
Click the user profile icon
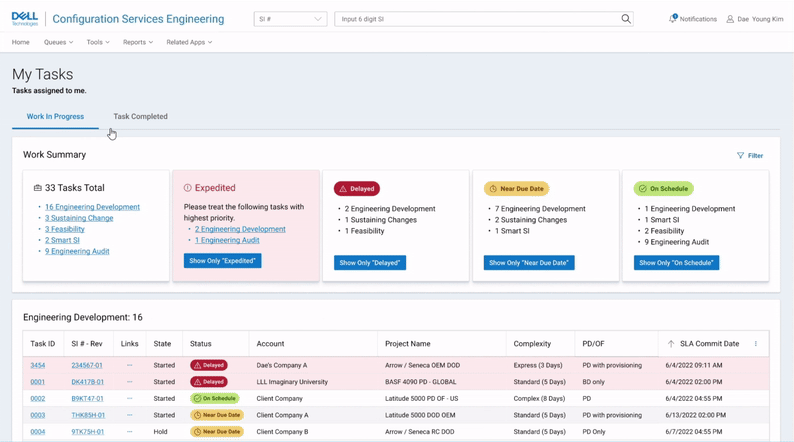click(x=730, y=19)
